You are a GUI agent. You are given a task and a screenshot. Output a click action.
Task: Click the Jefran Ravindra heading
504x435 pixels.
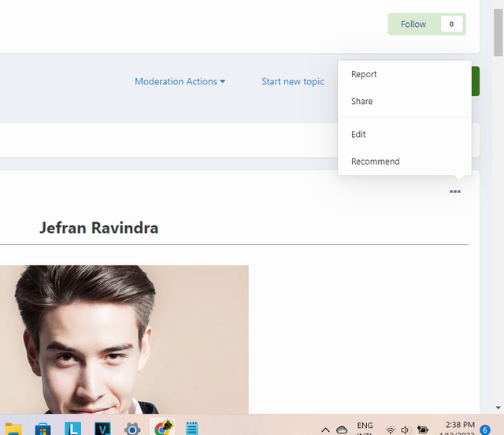click(98, 228)
